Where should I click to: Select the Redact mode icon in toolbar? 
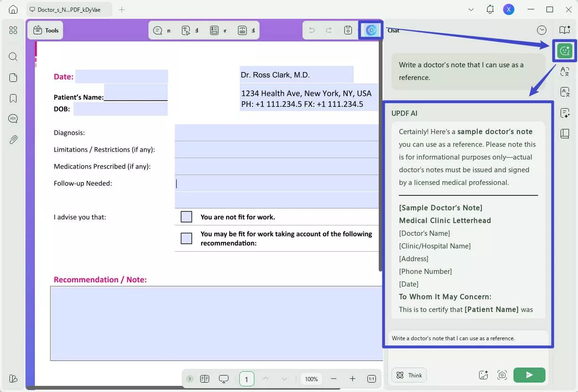point(242,31)
